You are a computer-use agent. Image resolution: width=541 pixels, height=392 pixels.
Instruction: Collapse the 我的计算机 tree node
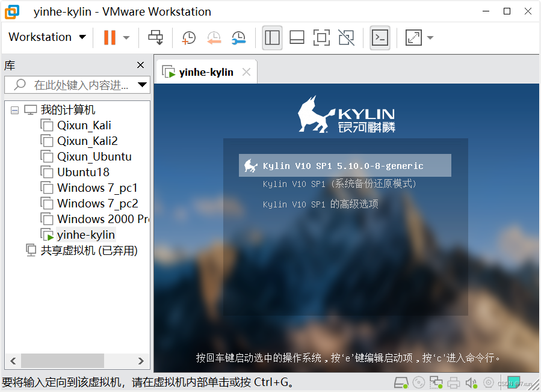tap(14, 111)
